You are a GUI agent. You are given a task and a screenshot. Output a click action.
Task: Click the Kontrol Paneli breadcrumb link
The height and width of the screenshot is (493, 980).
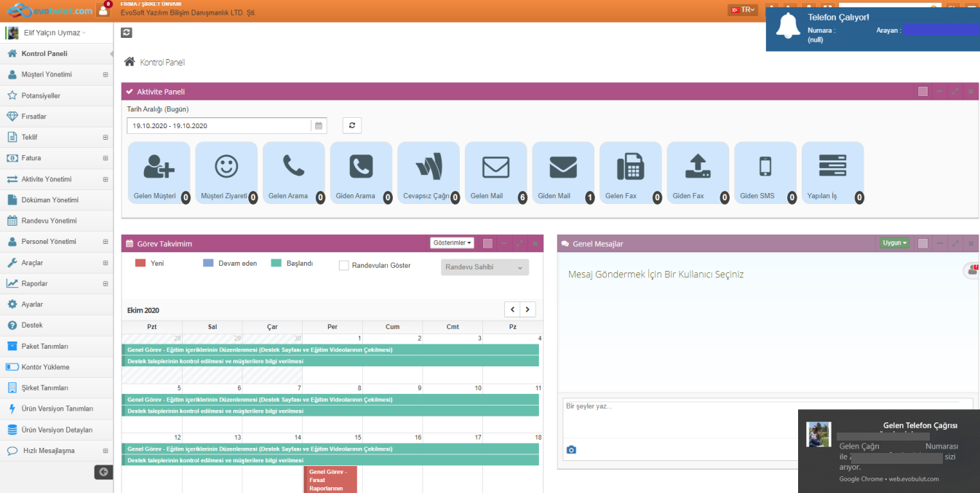pyautogui.click(x=162, y=63)
